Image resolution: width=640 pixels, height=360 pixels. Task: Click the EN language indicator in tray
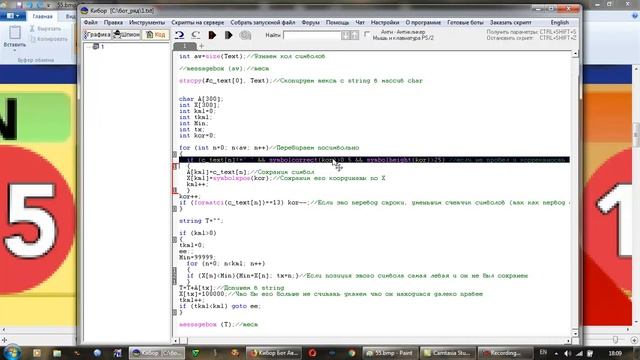click(x=543, y=352)
